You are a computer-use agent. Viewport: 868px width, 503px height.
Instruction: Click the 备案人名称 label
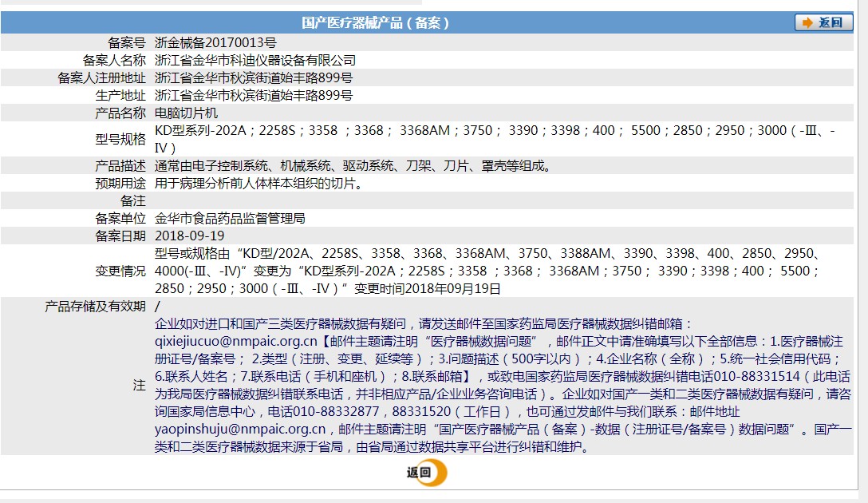tap(114, 61)
